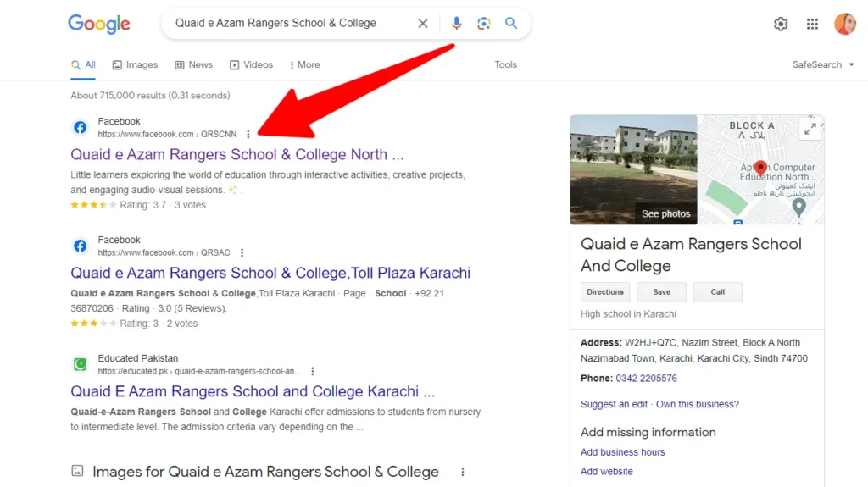Open Google Lens camera search icon
Viewport: 868px width, 487px height.
pos(484,23)
